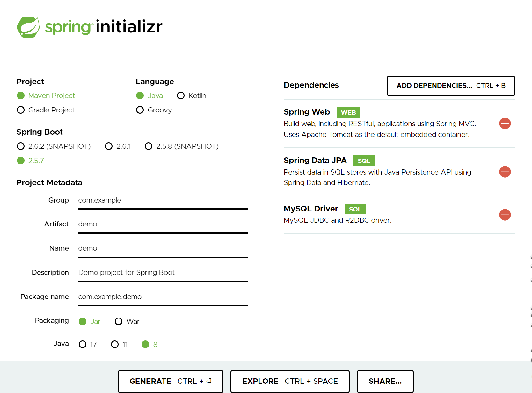Viewport: 532px width, 393px height.
Task: Click the Project section heading
Action: point(30,82)
